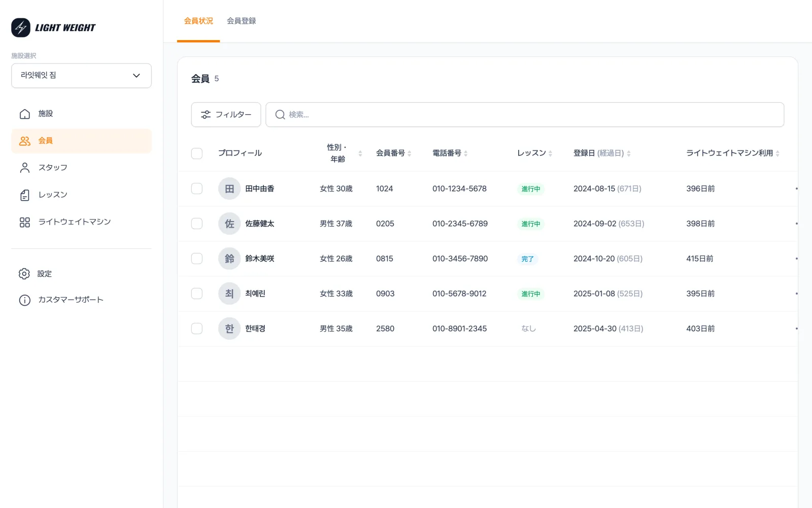812x508 pixels.
Task: Sort by 性別・年齢 column arrows
Action: pyautogui.click(x=360, y=153)
